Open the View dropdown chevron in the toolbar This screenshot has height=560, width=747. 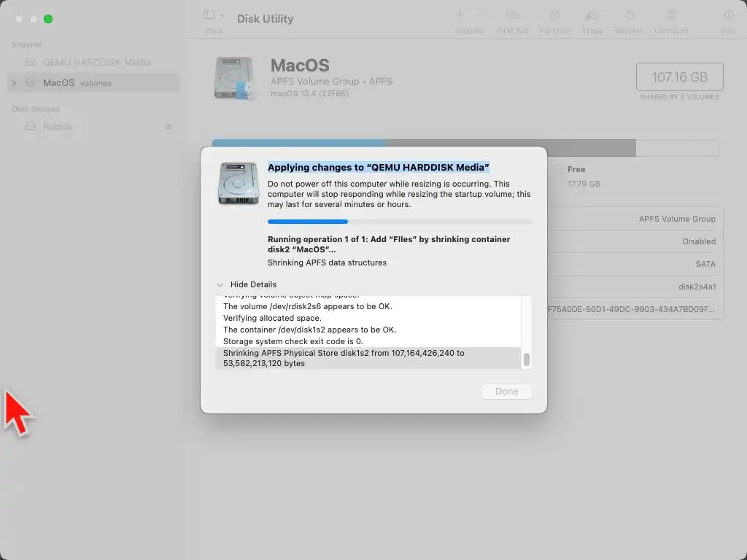pyautogui.click(x=222, y=15)
